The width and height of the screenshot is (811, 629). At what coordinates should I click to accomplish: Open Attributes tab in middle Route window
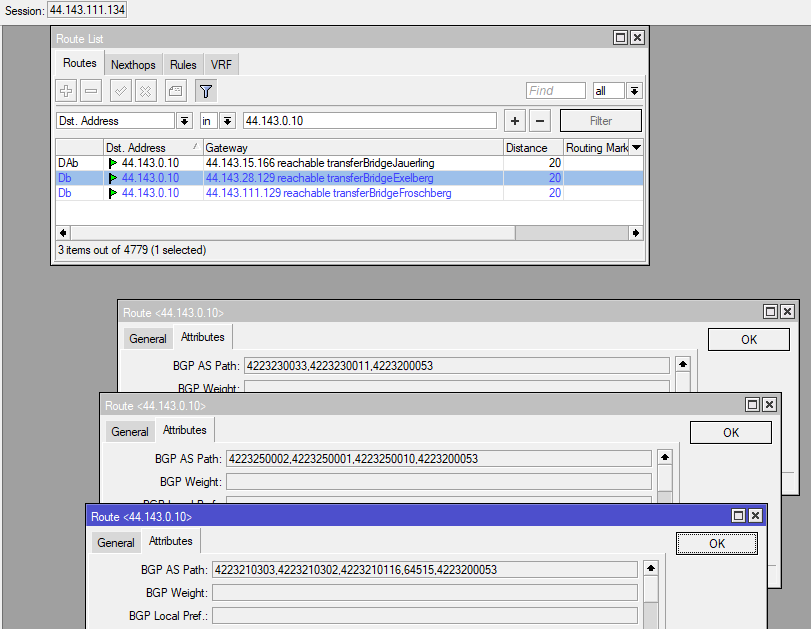point(185,430)
